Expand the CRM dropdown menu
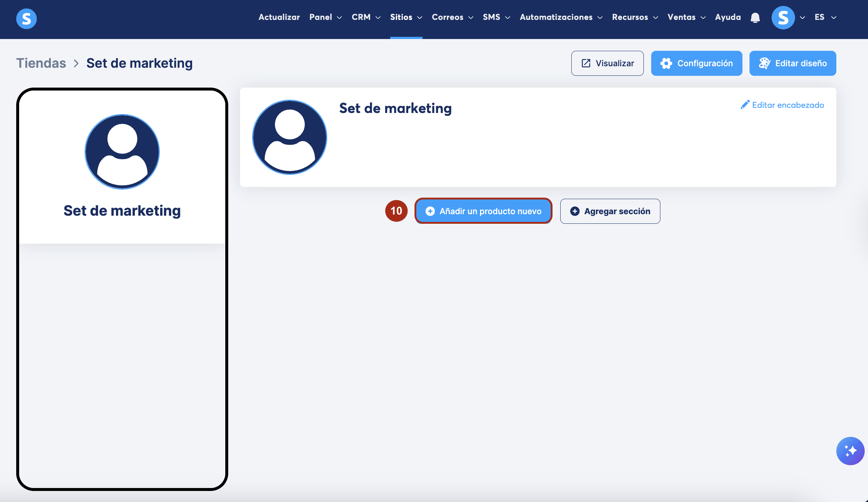This screenshot has width=868, height=502. (x=366, y=17)
